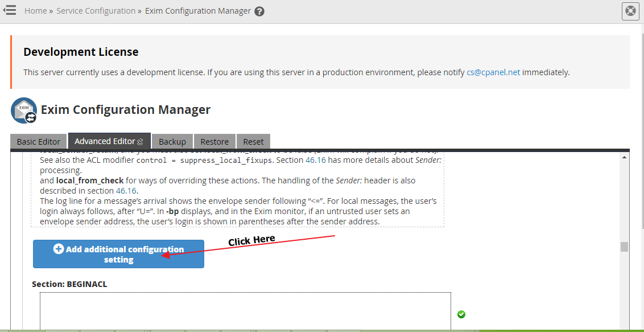Open the help question mark icon
The height and width of the screenshot is (332, 644).
(259, 11)
